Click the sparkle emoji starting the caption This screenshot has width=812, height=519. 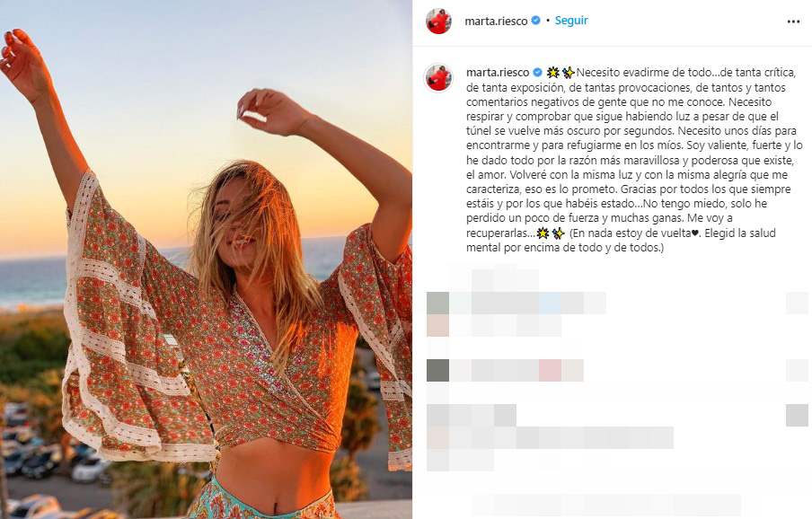[x=553, y=73]
